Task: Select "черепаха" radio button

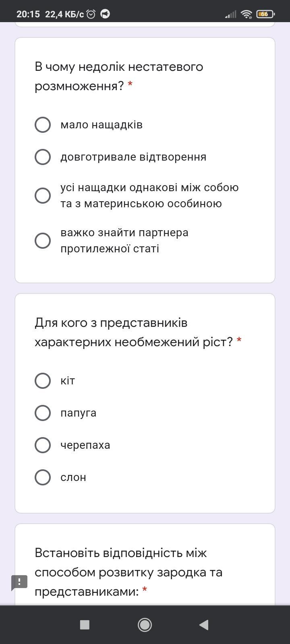Action: click(x=43, y=445)
